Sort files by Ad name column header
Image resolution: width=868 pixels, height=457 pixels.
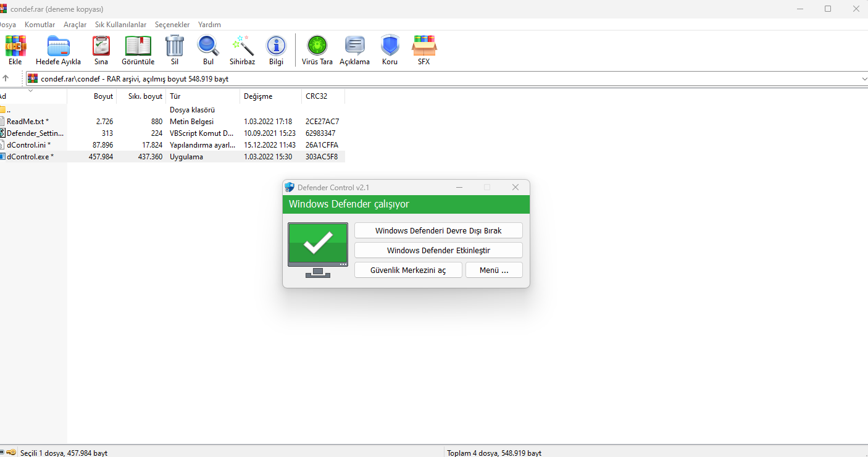(33, 96)
